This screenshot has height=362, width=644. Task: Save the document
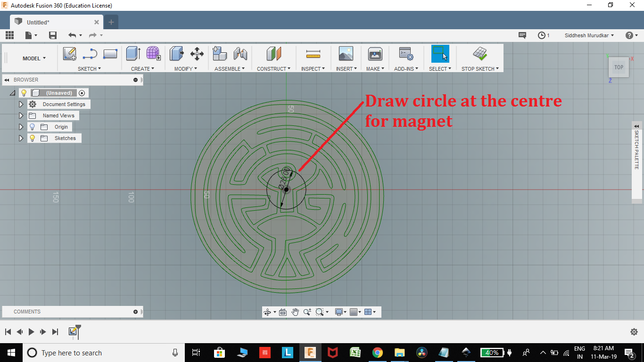coord(53,35)
